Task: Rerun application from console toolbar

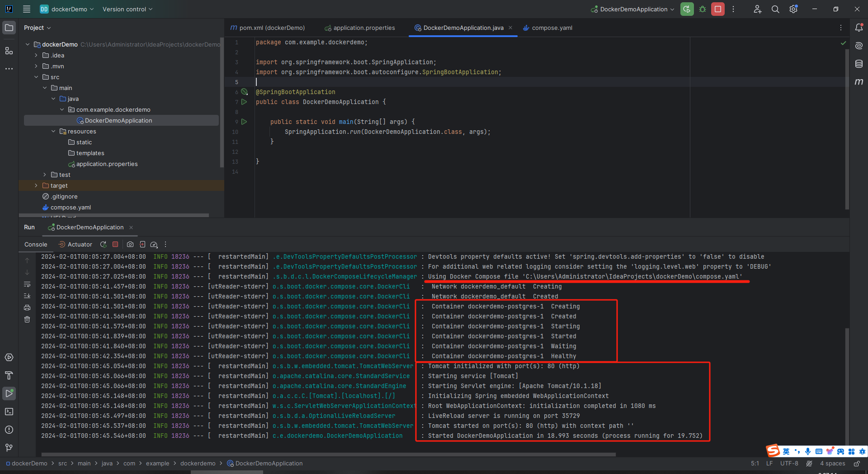Action: click(104, 244)
